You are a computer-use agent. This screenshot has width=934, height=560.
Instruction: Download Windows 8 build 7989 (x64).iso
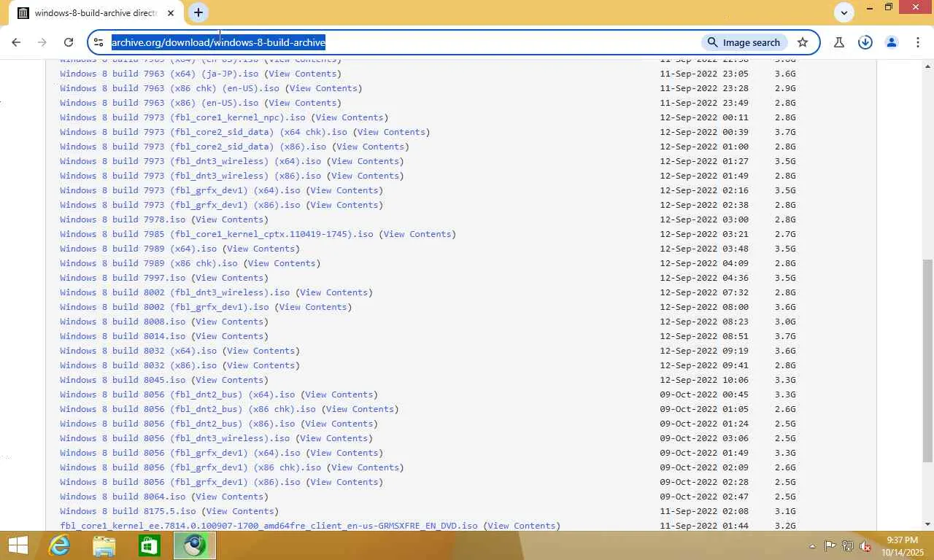[139, 249]
